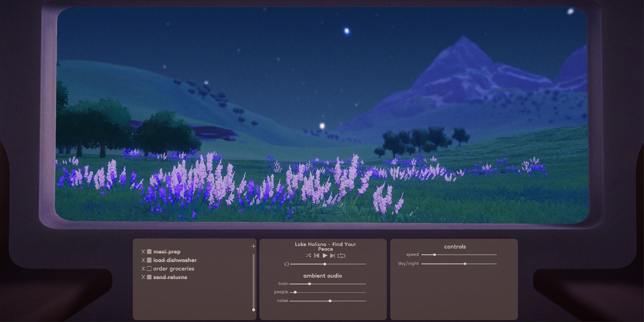
Task: Click the 'ambient audio' heading
Action: click(x=323, y=276)
